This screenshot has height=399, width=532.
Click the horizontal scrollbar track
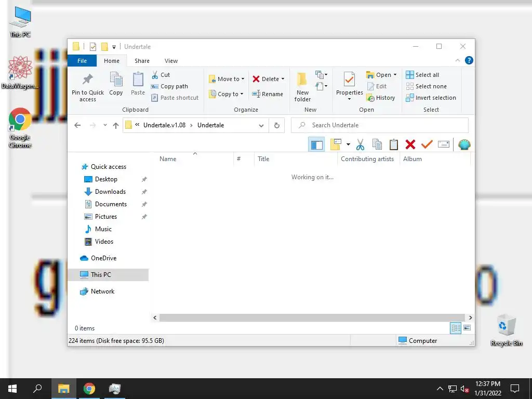tap(312, 317)
